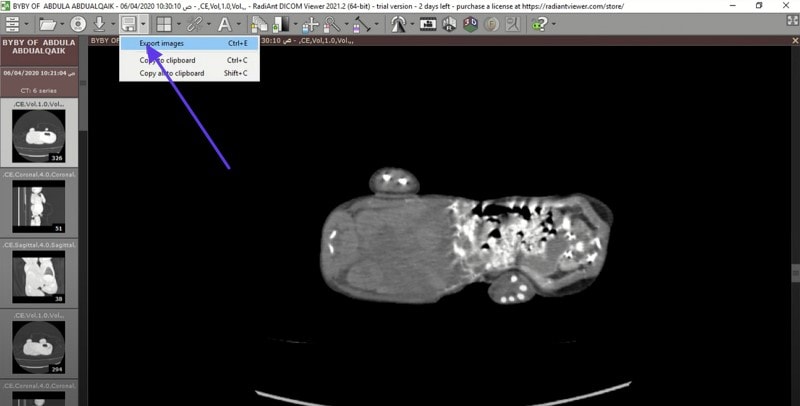Open the time-intensity curves icon
This screenshot has width=800, height=406.
513,24
